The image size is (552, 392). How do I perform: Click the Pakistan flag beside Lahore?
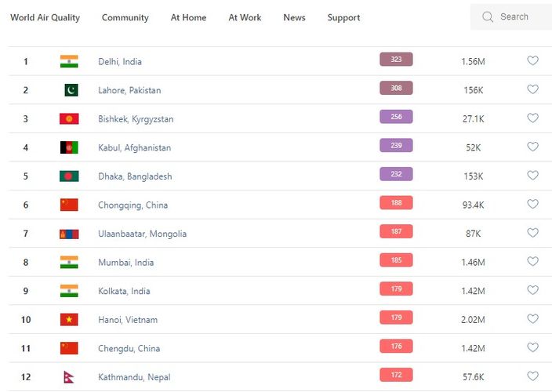tap(71, 90)
